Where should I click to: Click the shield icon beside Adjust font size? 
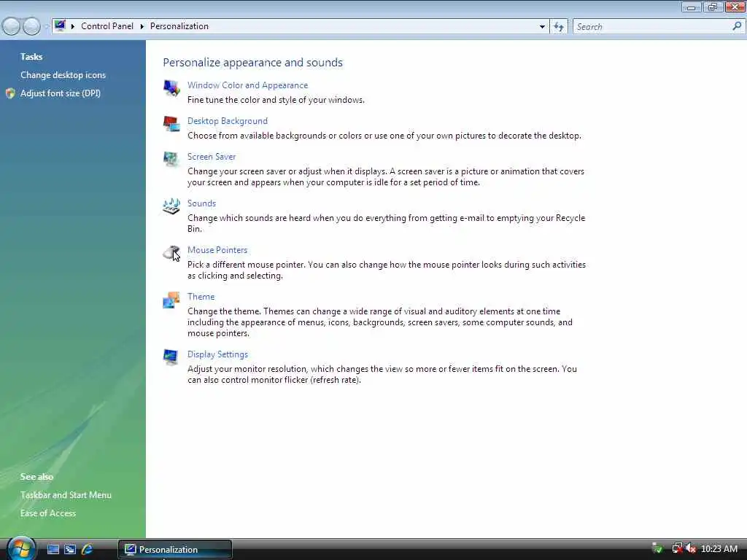point(10,93)
